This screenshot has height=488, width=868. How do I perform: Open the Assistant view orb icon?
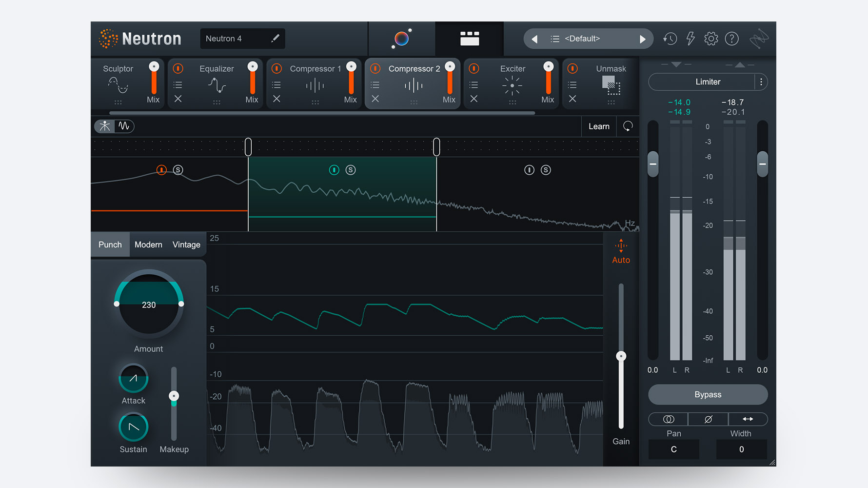point(401,39)
